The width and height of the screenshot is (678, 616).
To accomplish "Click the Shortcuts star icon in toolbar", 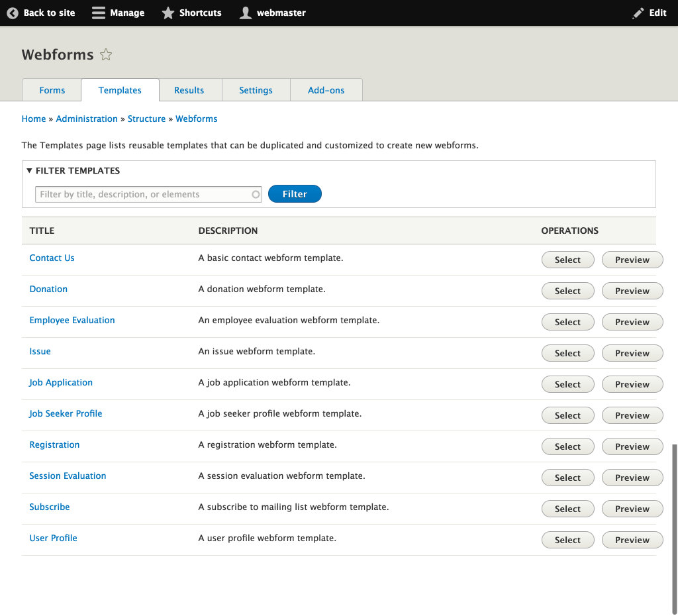I will click(x=168, y=13).
